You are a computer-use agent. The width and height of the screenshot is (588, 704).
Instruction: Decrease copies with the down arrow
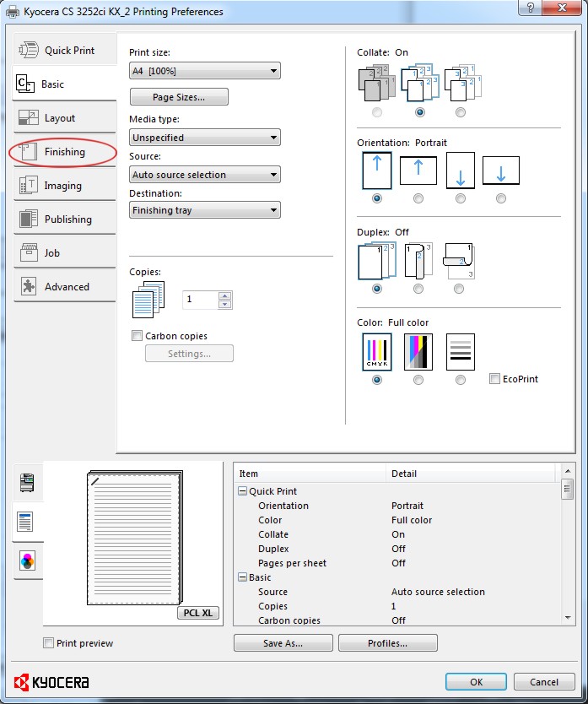click(225, 305)
